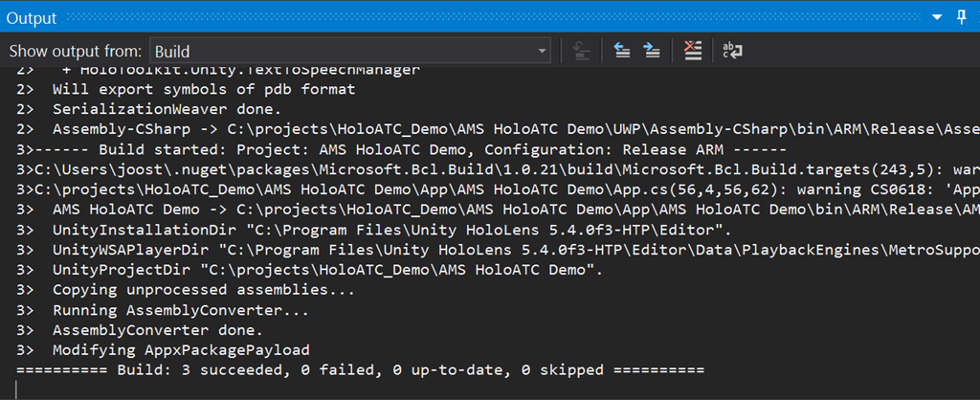Select the Build succeeded summary line
The width and height of the screenshot is (980, 400).
pos(360,370)
